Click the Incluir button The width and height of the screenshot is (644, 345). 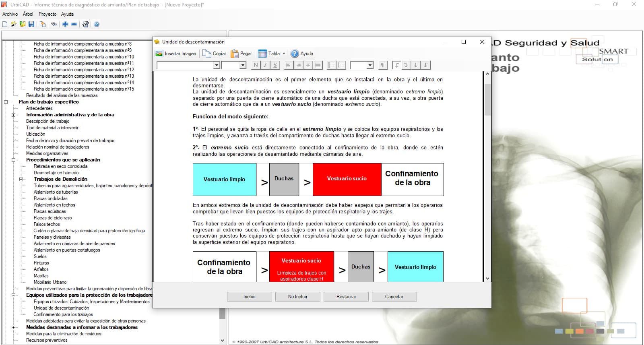click(x=250, y=297)
